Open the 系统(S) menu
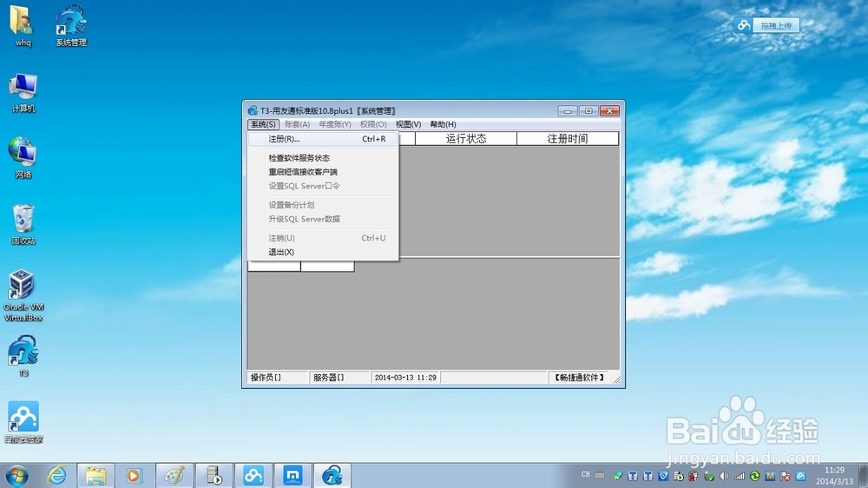868x488 pixels. (x=262, y=124)
